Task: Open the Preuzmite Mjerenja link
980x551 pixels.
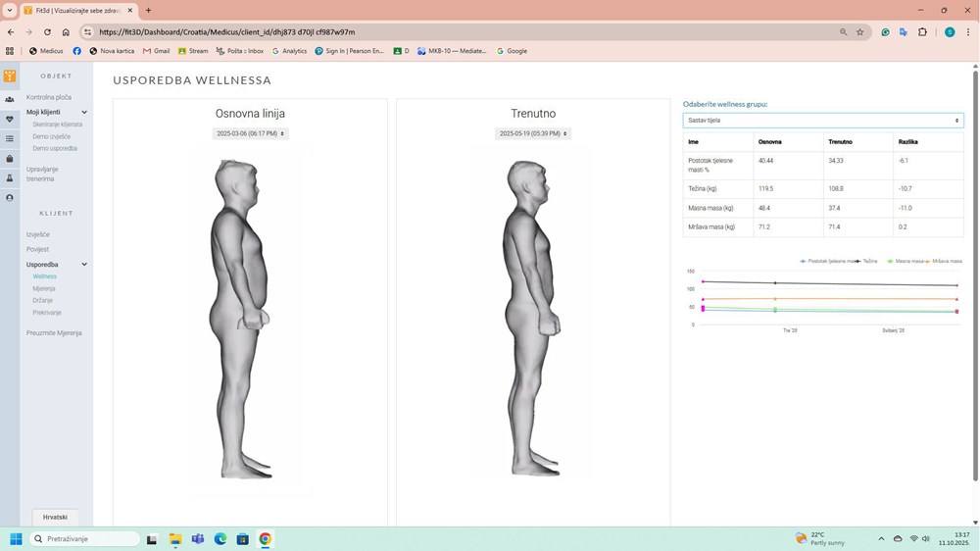Action: click(54, 333)
